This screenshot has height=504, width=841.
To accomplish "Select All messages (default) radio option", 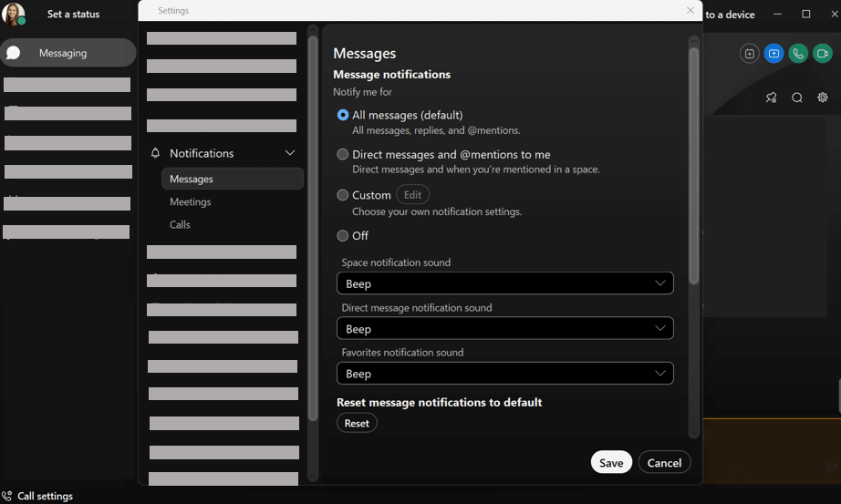I will coord(343,115).
